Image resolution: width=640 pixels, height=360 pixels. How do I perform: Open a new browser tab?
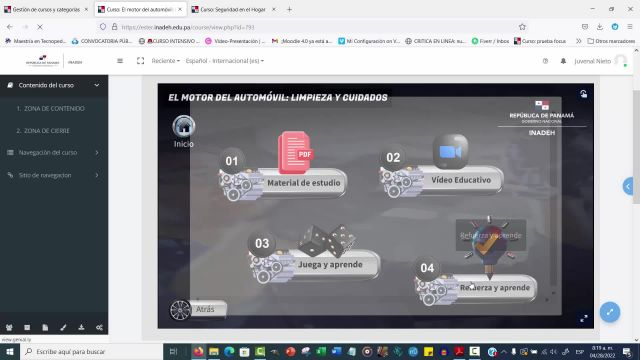289,9
